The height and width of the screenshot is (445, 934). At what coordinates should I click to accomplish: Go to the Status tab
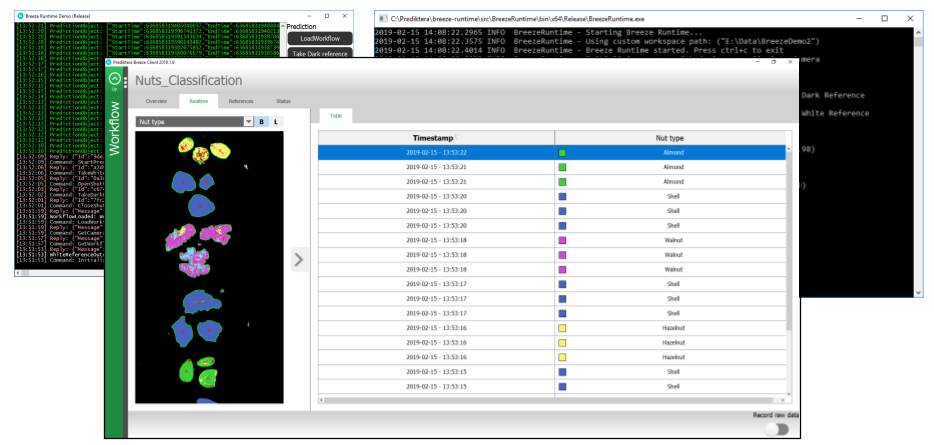click(x=283, y=102)
